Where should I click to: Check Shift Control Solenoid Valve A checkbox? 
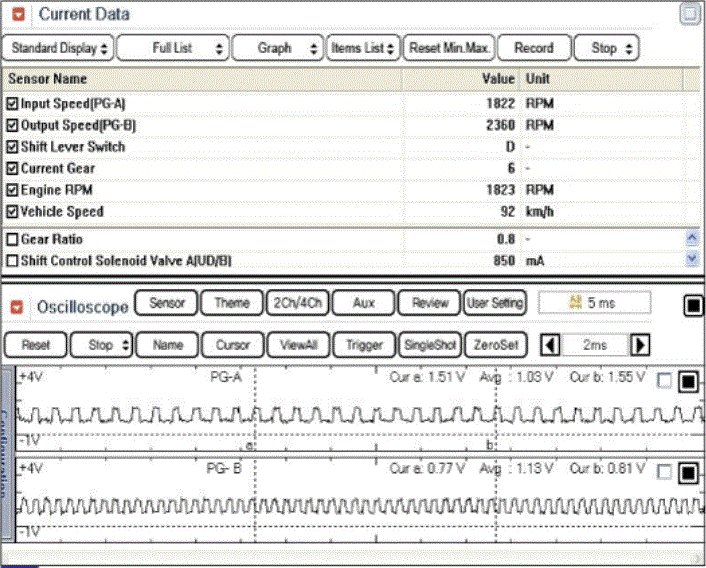(x=12, y=261)
